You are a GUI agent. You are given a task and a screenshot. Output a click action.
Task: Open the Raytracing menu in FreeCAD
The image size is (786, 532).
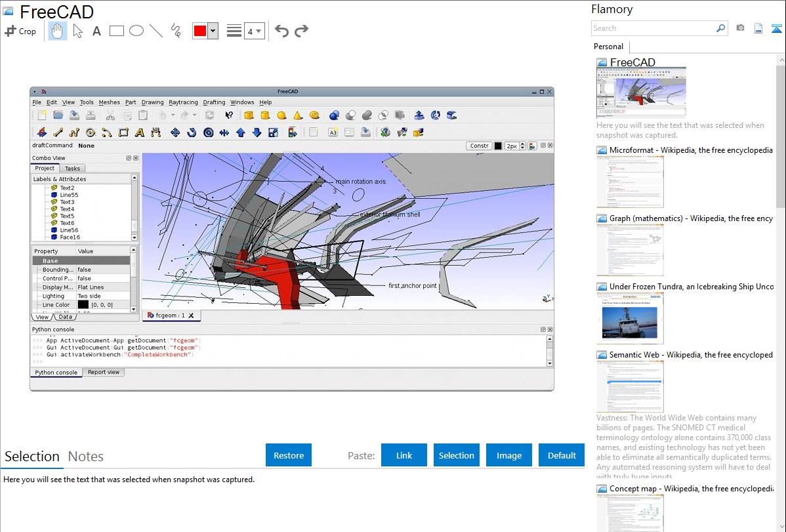pos(183,102)
